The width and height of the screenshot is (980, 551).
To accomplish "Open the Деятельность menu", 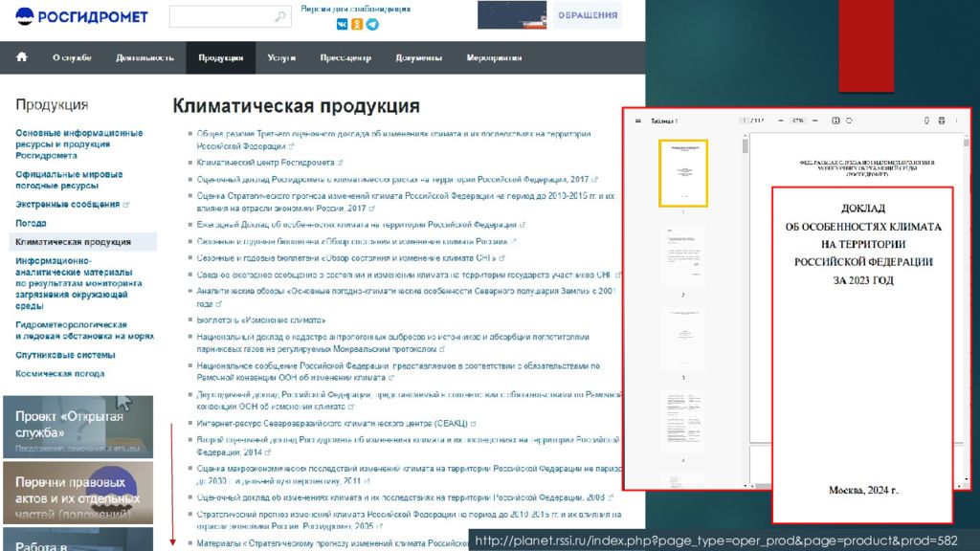I will tap(145, 57).
